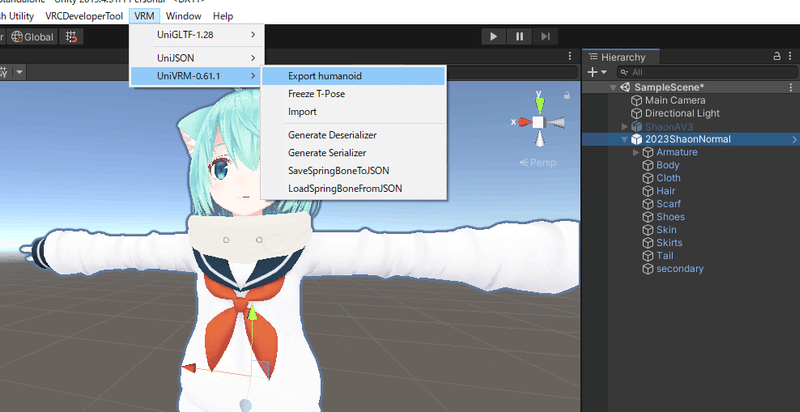
Task: Toggle Persp projection label in scene
Action: point(537,163)
